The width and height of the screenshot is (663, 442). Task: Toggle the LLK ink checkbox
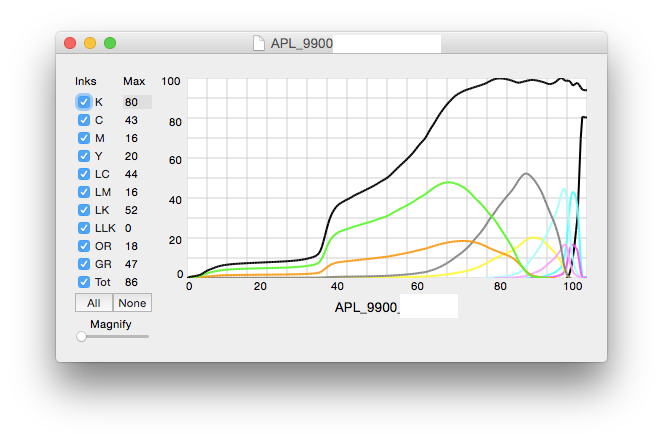[x=84, y=228]
